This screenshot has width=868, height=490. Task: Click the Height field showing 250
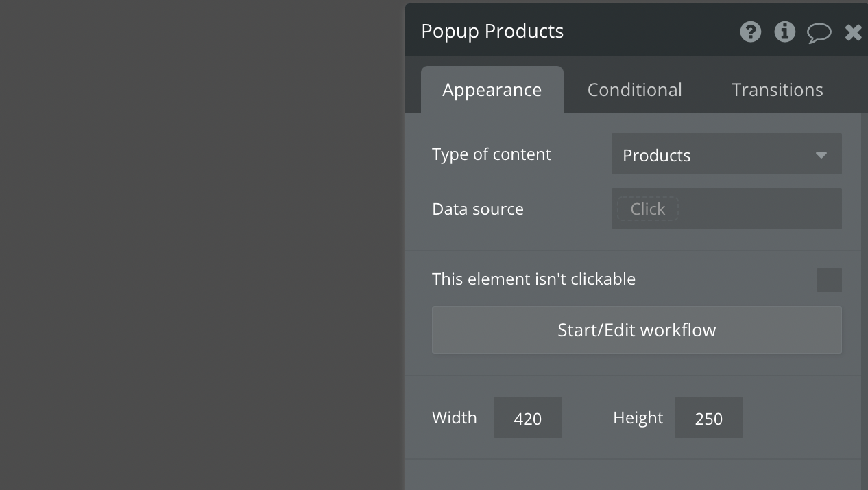click(708, 417)
